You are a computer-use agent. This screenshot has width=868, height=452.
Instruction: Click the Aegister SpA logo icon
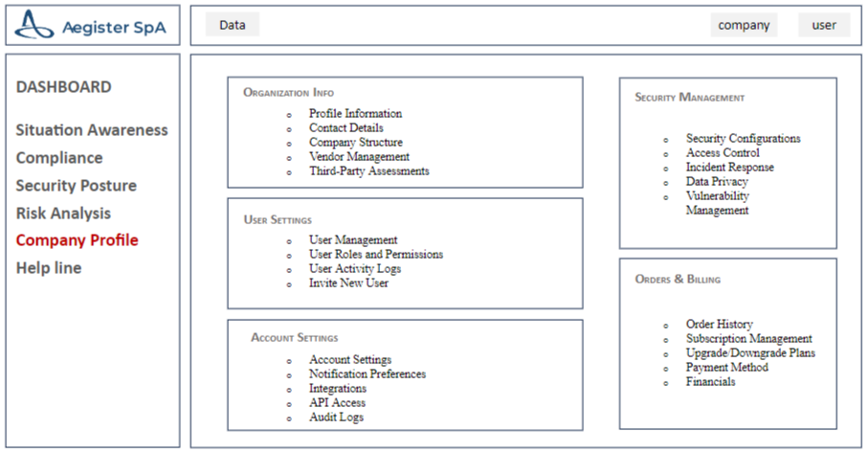[35, 26]
